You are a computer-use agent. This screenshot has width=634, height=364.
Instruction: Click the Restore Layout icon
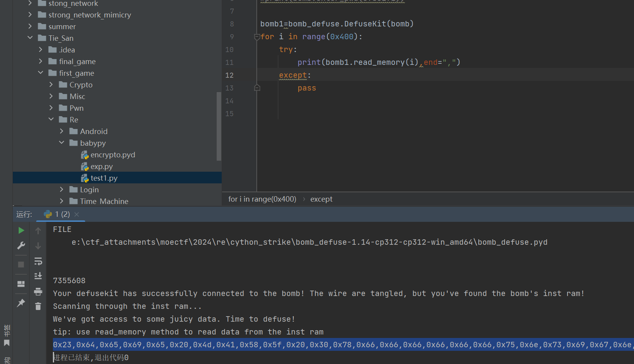coord(21,284)
